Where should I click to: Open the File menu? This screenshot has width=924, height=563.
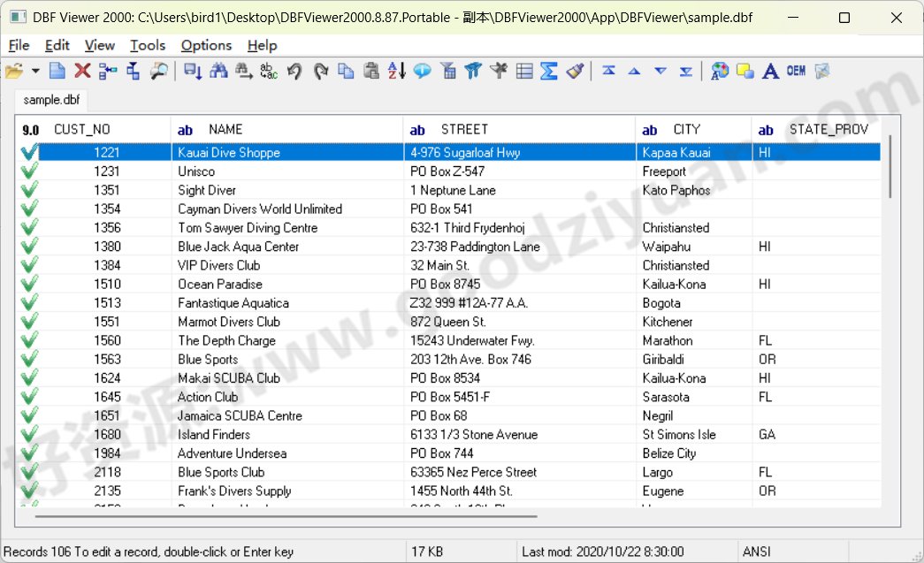click(19, 45)
